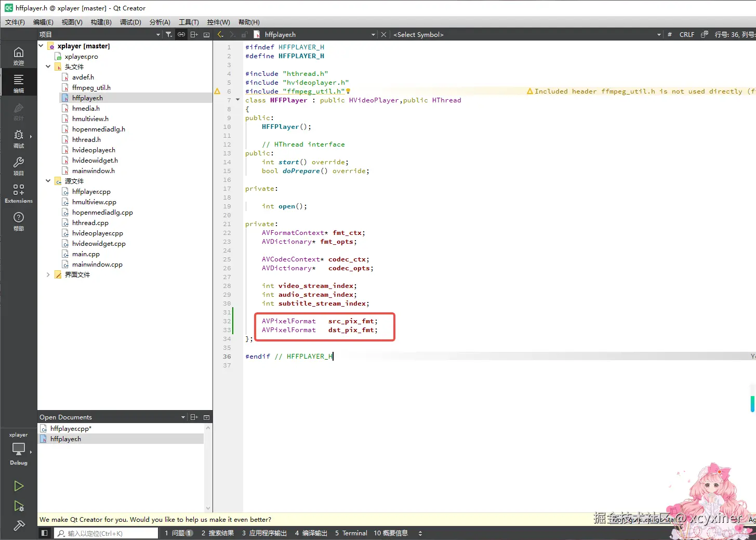Click the Open Documents list scrollbar

tap(208, 468)
